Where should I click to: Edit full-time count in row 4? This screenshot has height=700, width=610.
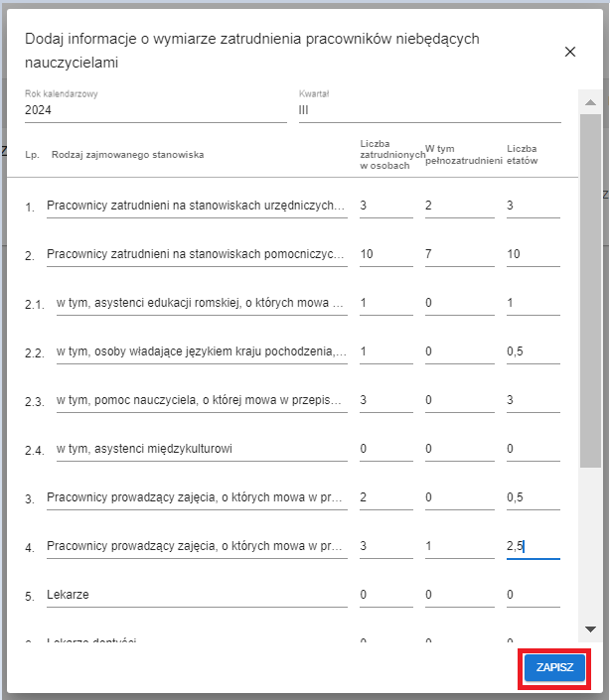(459, 547)
